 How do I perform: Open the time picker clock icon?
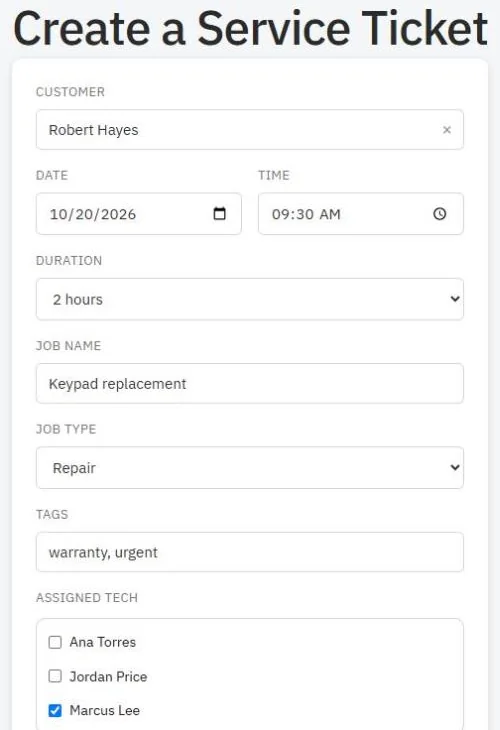tap(439, 214)
